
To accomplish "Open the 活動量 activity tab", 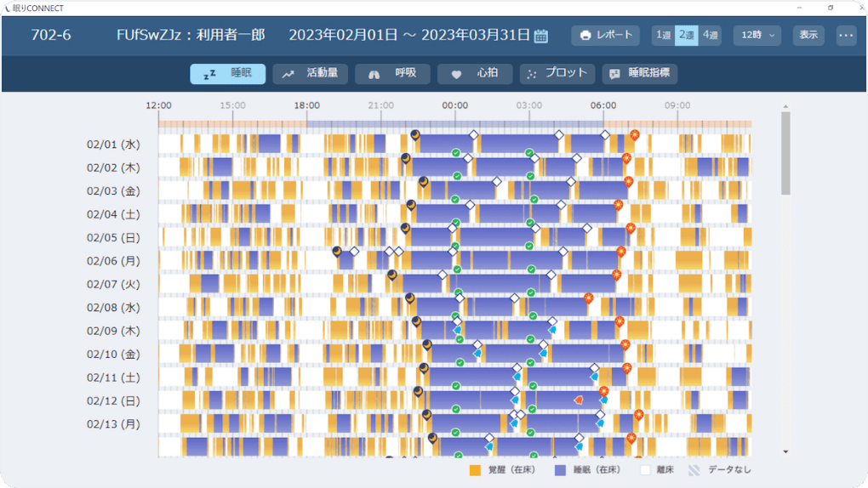I will (x=310, y=74).
